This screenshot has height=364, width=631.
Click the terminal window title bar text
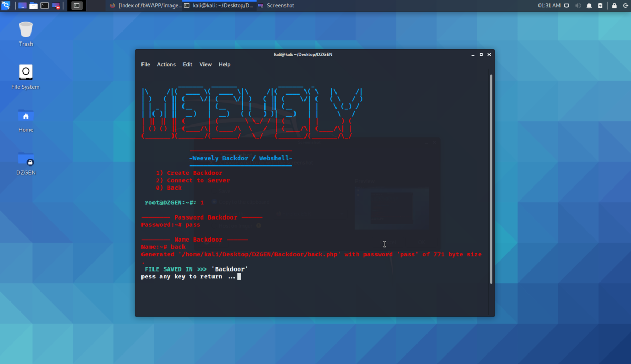tap(303, 54)
